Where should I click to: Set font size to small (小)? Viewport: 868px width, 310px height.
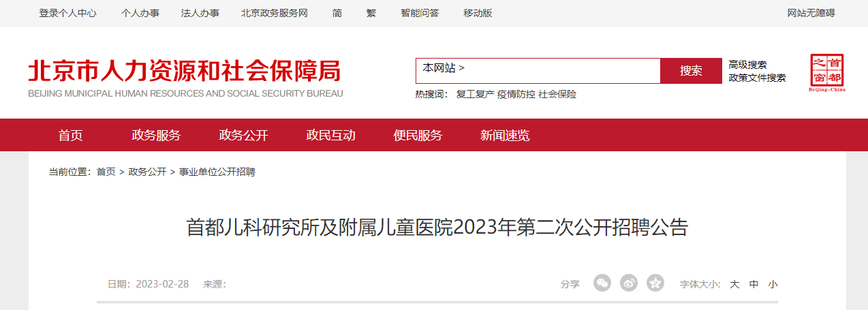[x=773, y=285]
